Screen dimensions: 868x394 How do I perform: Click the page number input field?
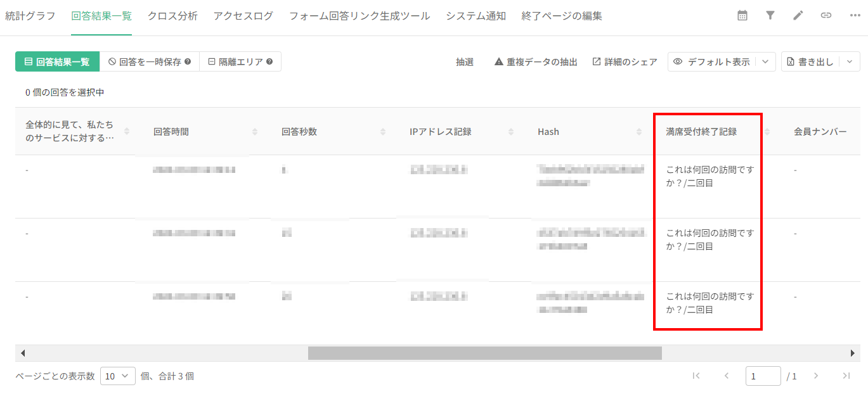click(x=763, y=376)
